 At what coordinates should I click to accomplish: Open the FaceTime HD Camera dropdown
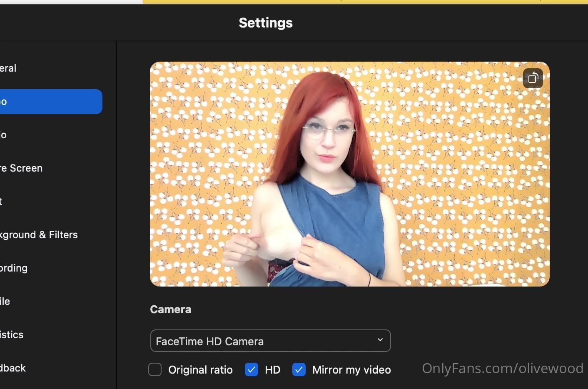click(x=270, y=341)
